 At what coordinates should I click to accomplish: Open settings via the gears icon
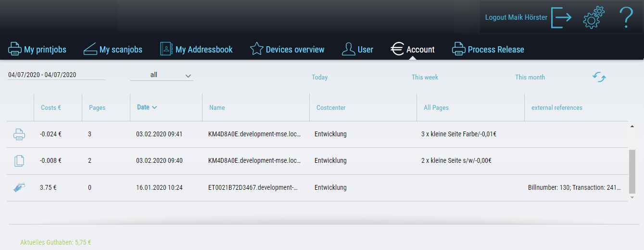coord(593,17)
